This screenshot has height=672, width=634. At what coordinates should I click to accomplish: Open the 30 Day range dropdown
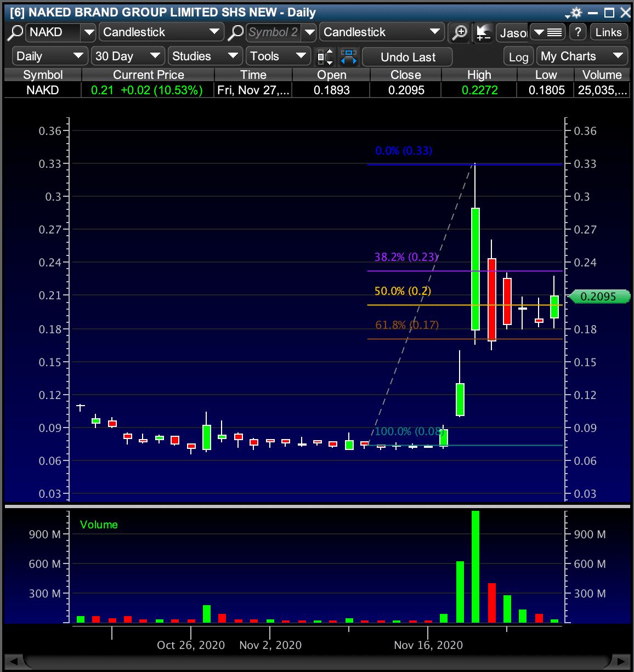[x=128, y=56]
